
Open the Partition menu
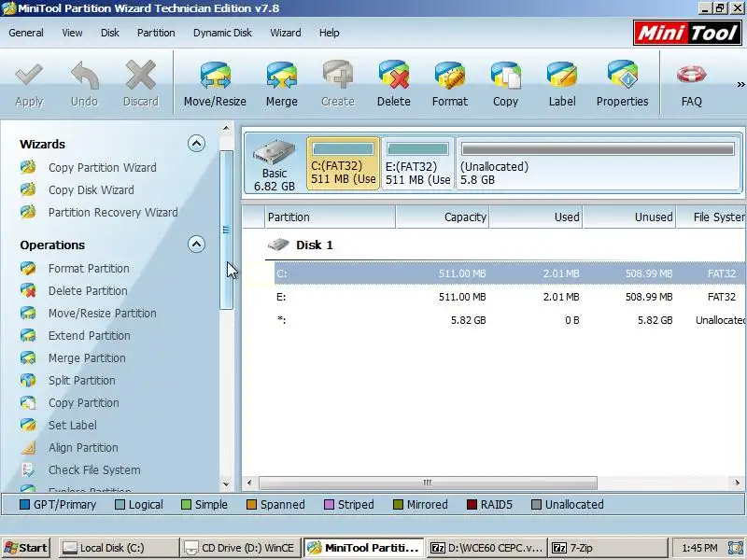tap(156, 33)
